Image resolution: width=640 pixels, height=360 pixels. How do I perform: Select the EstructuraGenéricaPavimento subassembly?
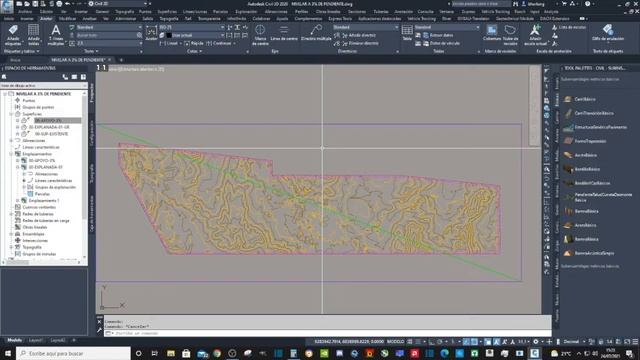pos(596,127)
